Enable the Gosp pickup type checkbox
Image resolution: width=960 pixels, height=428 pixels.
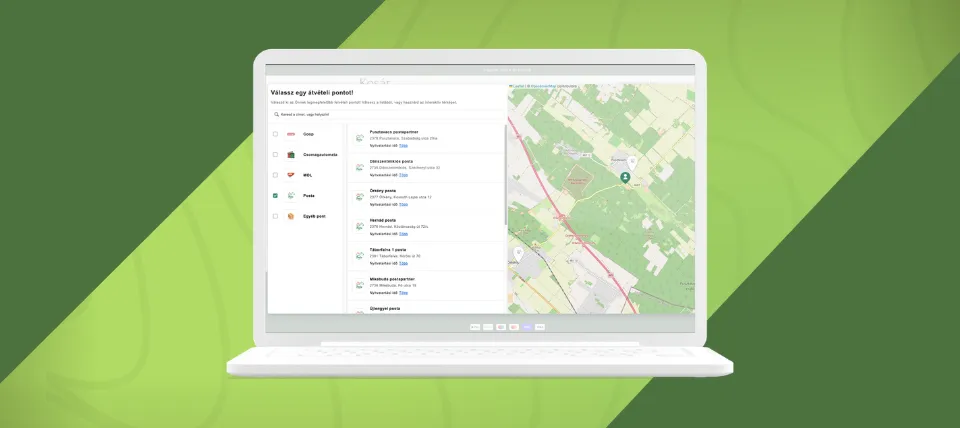pyautogui.click(x=275, y=134)
